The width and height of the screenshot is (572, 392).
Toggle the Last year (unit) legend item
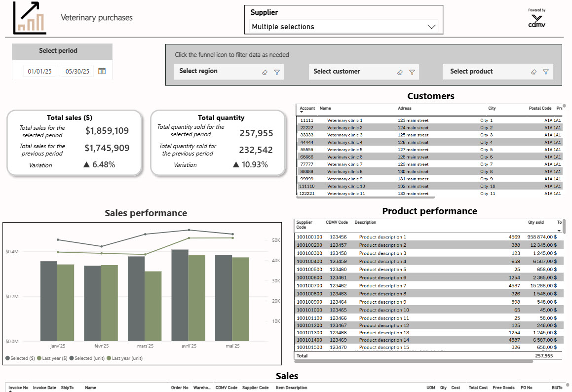(x=125, y=358)
